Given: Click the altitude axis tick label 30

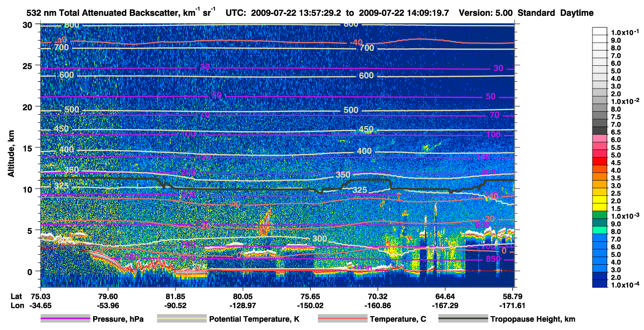Looking at the screenshot, I should (x=29, y=25).
